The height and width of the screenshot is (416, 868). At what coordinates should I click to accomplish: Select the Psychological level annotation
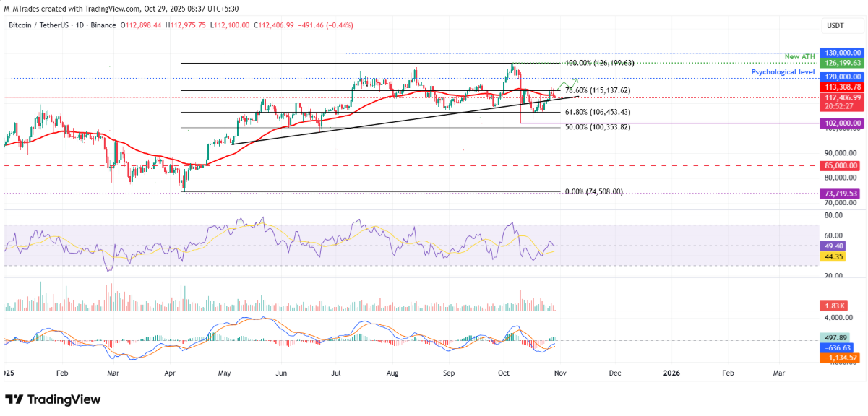783,72
